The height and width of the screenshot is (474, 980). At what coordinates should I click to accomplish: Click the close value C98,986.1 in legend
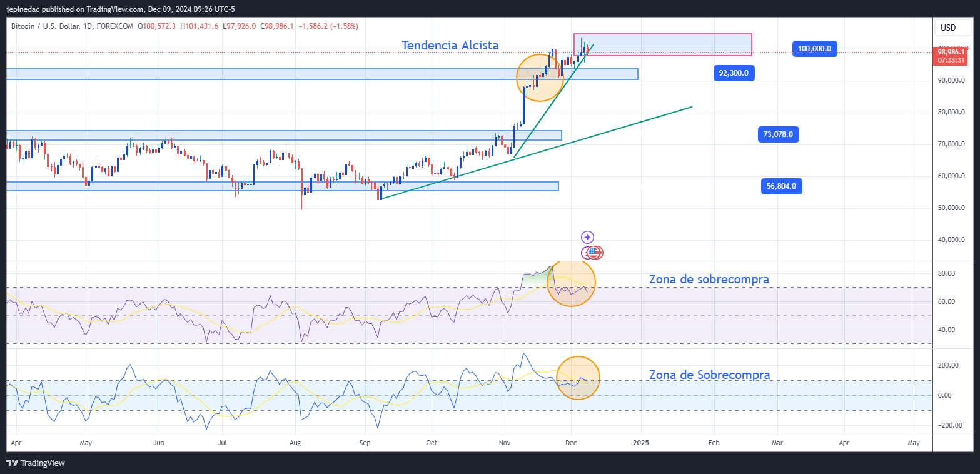[x=277, y=26]
